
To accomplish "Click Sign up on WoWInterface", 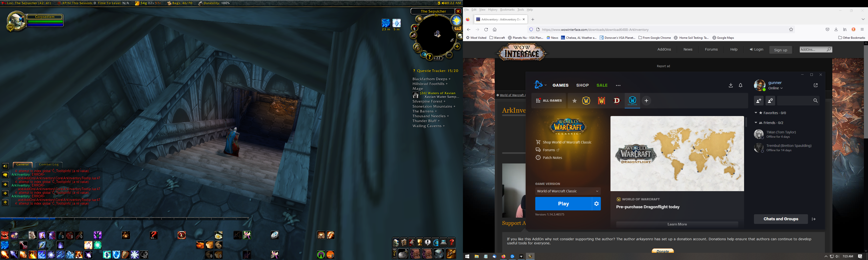I will pyautogui.click(x=780, y=50).
